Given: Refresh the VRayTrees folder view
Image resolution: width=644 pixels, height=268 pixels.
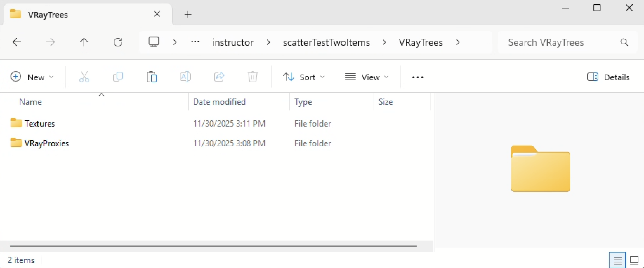Looking at the screenshot, I should (x=118, y=43).
